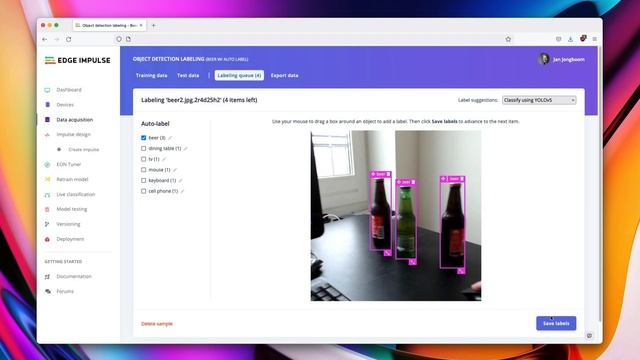Switch to the Test data tab

pyautogui.click(x=188, y=76)
